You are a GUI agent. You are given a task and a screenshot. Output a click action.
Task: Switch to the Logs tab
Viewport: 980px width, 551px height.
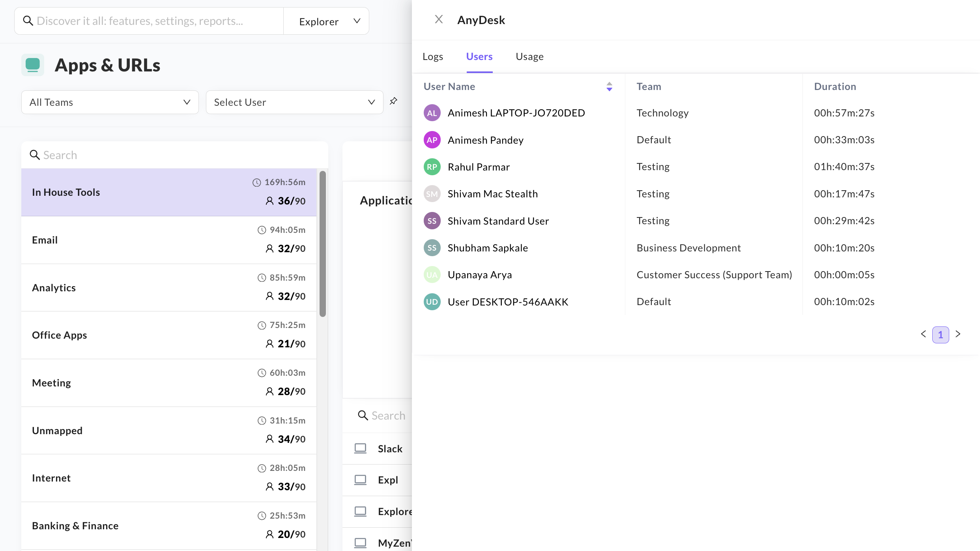(x=433, y=56)
